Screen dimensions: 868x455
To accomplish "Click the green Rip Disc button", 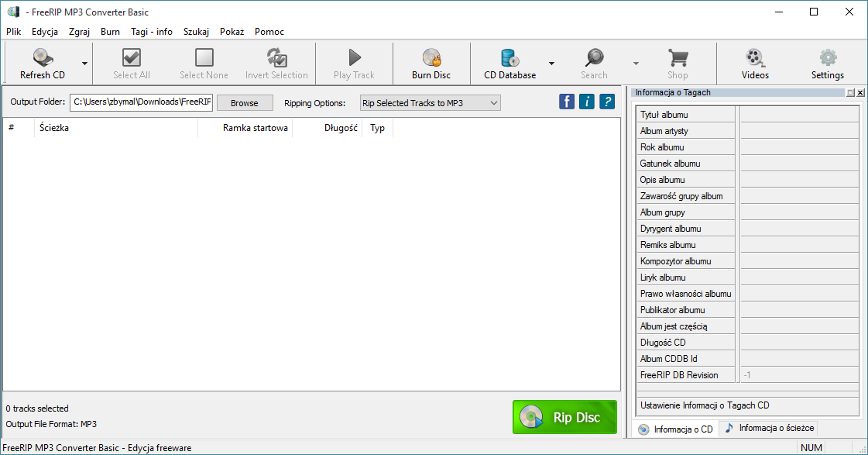I will 564,417.
